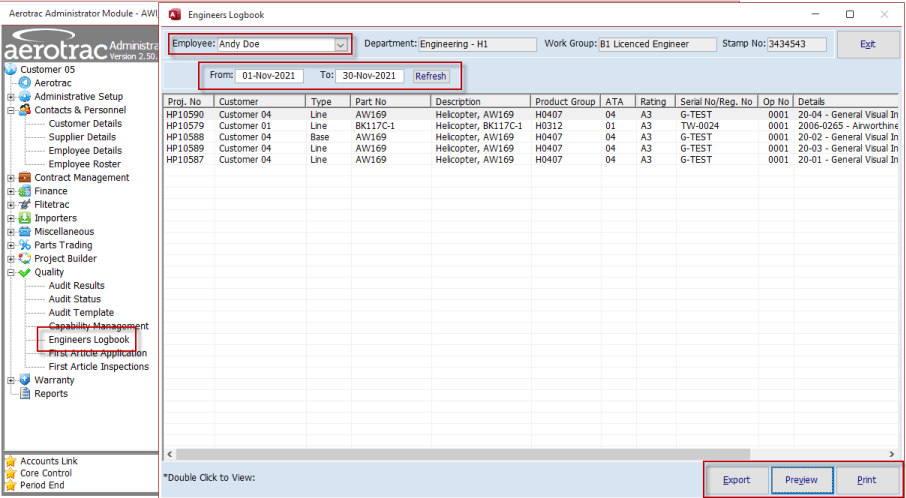
Task: Click the Flitetrac plane icon
Action: (x=24, y=205)
